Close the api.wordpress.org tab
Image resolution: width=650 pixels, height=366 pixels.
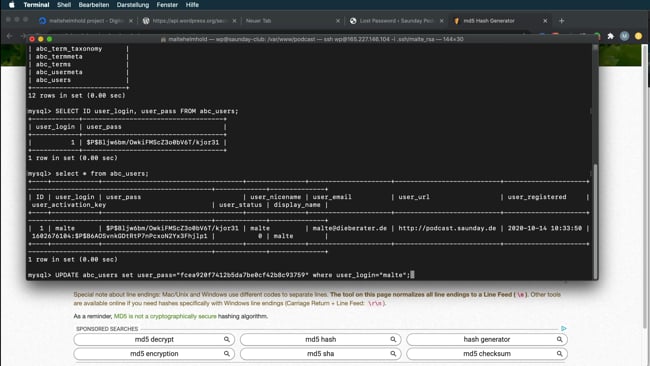(x=235, y=21)
